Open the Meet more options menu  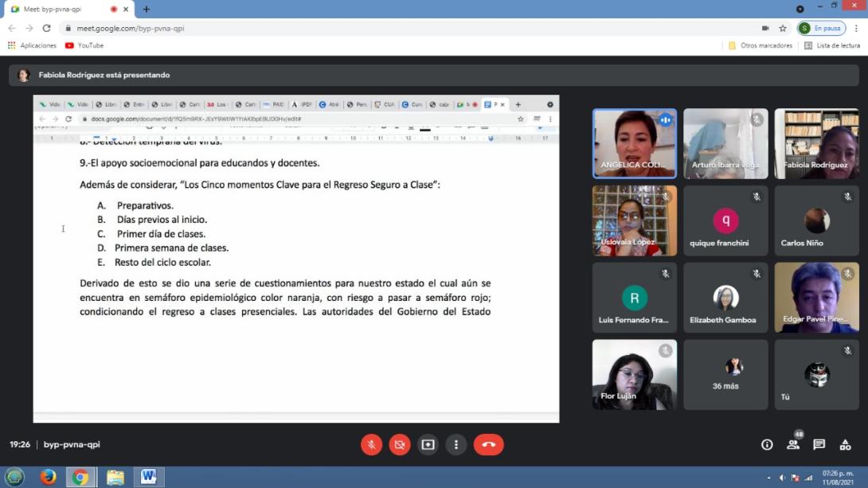coord(456,444)
